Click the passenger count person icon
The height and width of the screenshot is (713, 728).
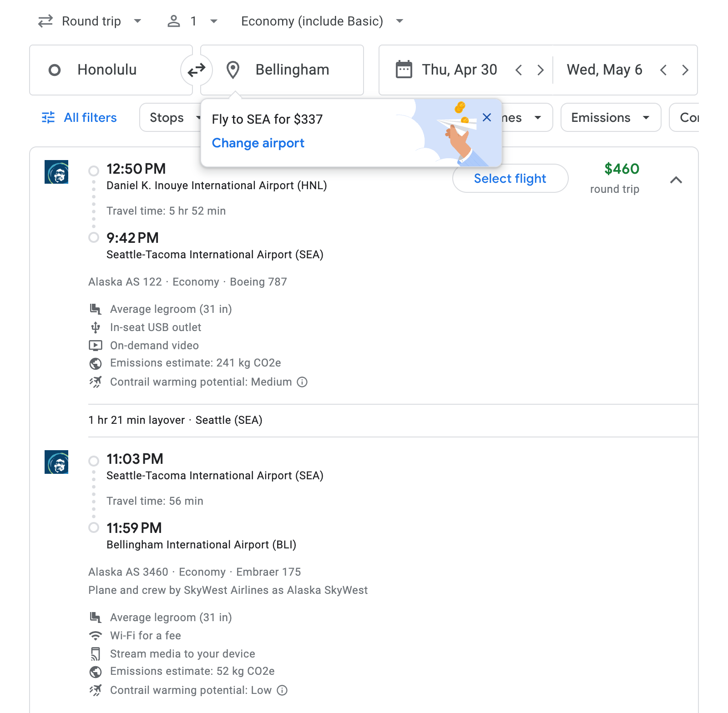pyautogui.click(x=174, y=20)
